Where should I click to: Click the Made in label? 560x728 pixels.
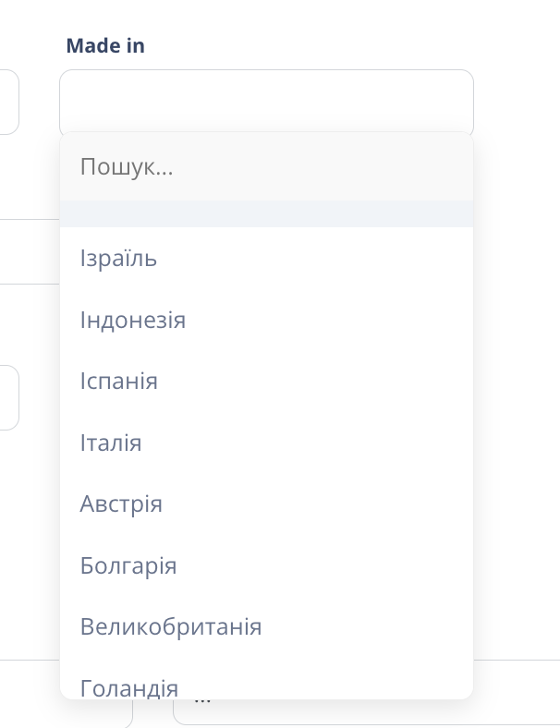(105, 46)
